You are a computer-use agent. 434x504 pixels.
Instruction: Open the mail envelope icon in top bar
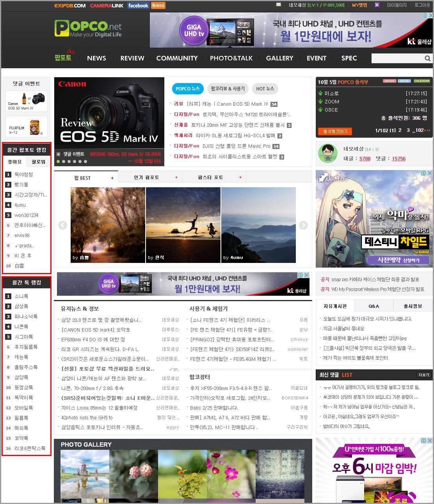[x=279, y=5]
